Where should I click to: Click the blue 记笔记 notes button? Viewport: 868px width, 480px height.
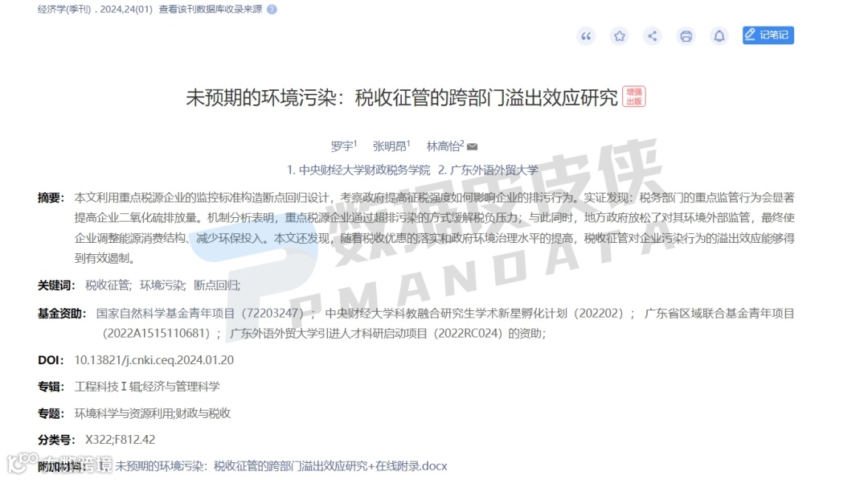(x=768, y=35)
